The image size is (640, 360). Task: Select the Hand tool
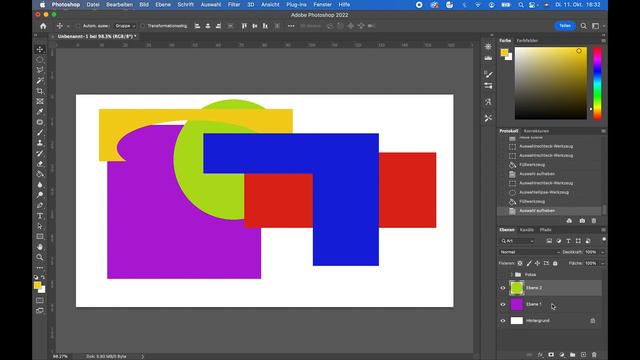(x=40, y=247)
